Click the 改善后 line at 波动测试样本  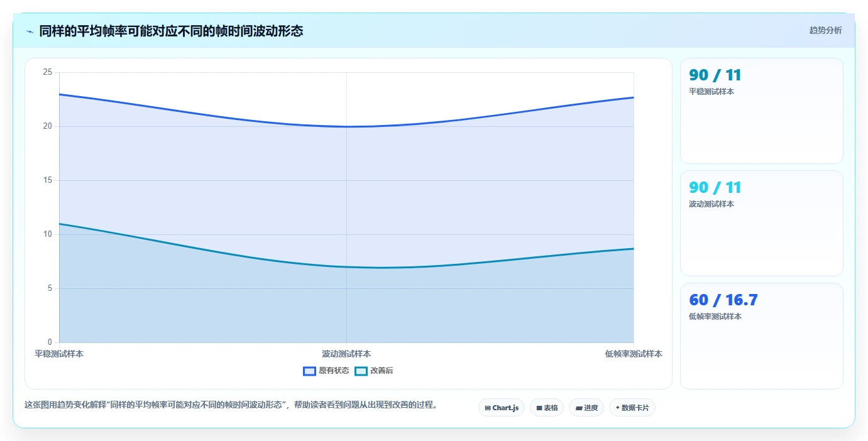pos(346,267)
